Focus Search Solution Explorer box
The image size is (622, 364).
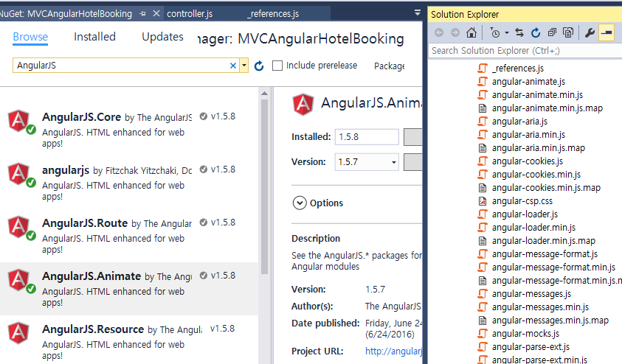(525, 51)
